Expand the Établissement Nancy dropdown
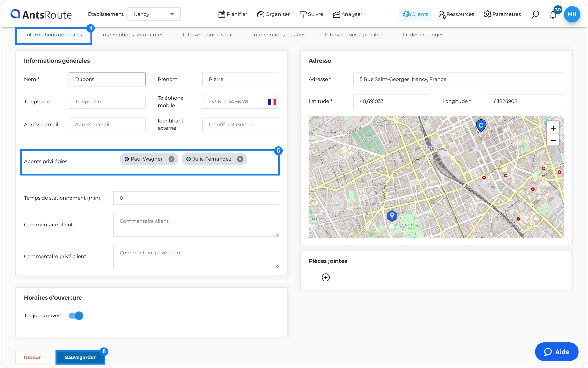The width and height of the screenshot is (588, 368). pos(154,14)
